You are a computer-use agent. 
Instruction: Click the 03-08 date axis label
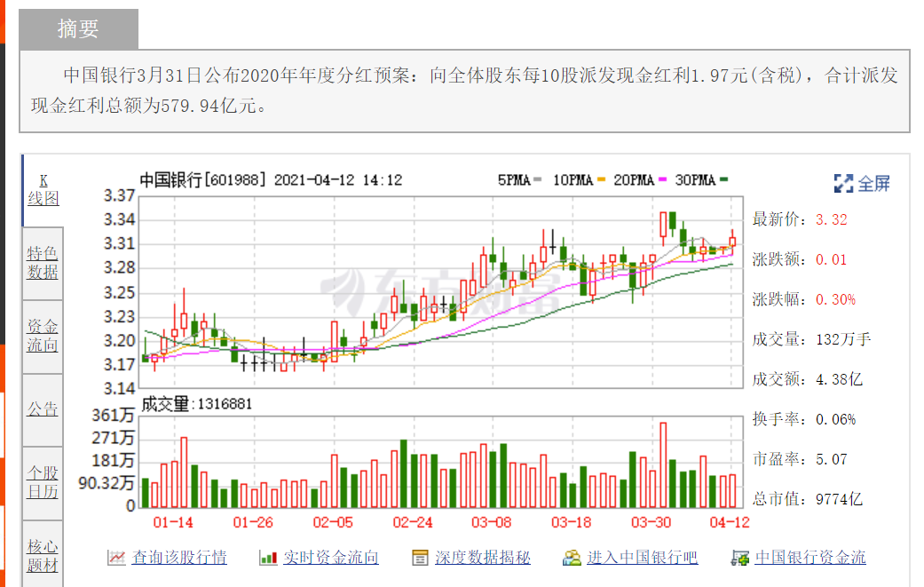[492, 522]
